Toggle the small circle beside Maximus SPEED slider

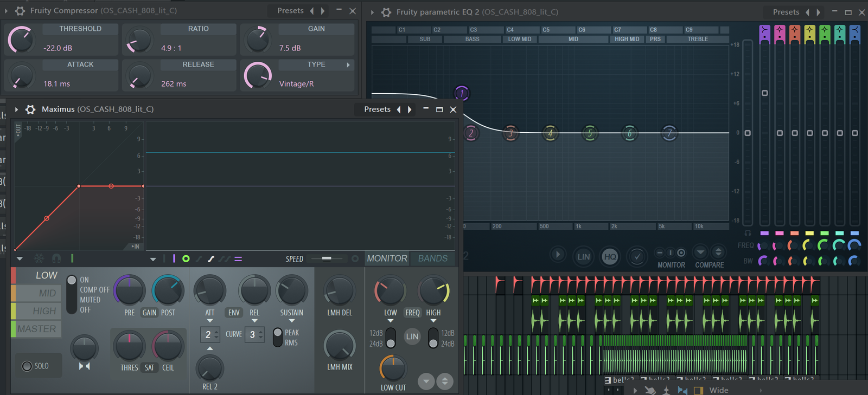tap(355, 259)
